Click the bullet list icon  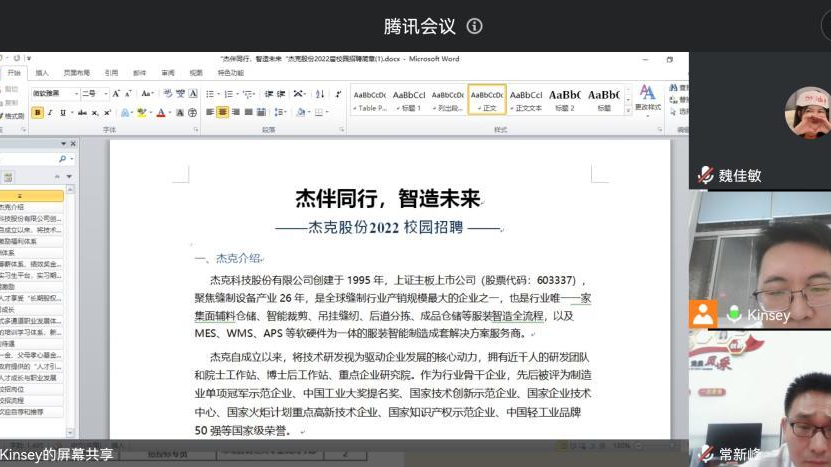click(x=210, y=93)
